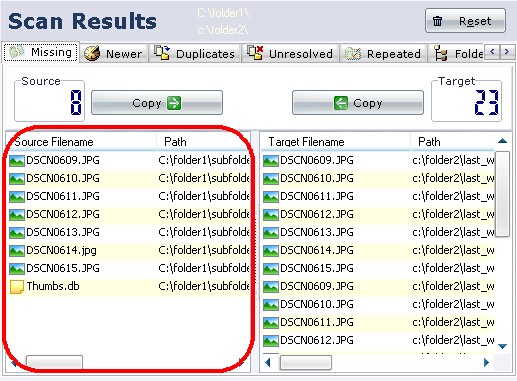Open the Unresolved tab
517x381 pixels.
click(290, 53)
